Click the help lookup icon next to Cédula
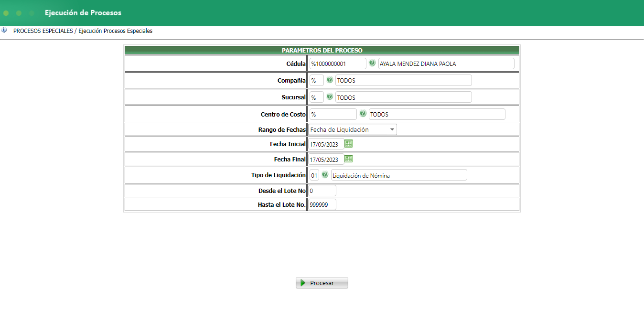Viewport: 644px width, 309px height. click(372, 63)
